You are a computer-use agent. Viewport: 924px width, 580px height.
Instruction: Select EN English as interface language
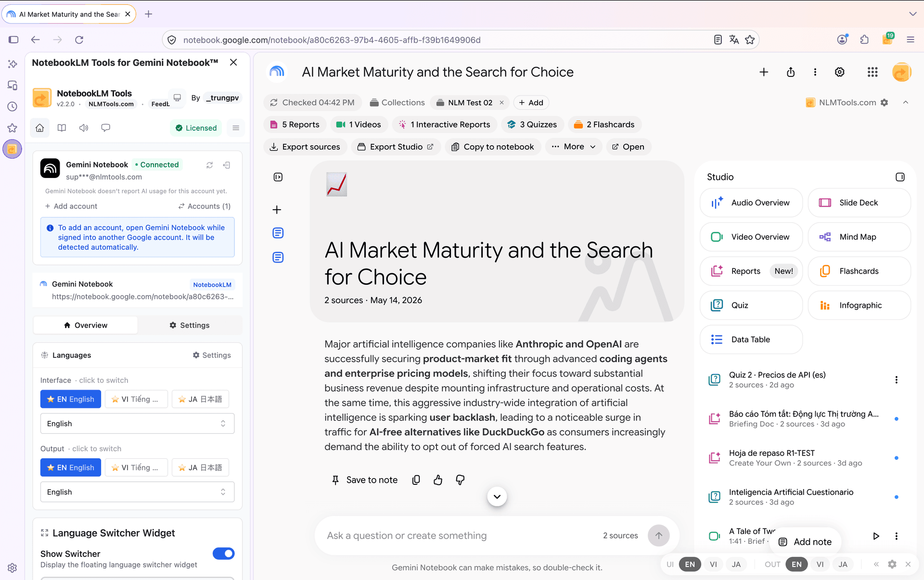tap(71, 399)
